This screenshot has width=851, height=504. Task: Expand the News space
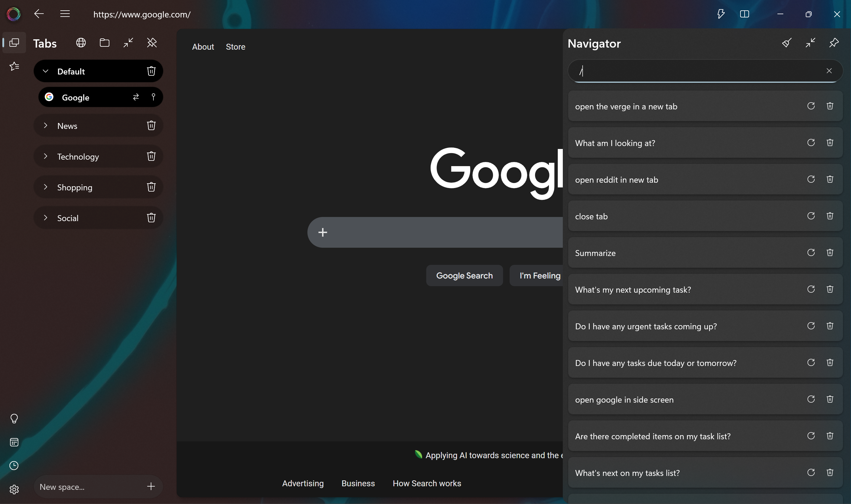click(46, 125)
